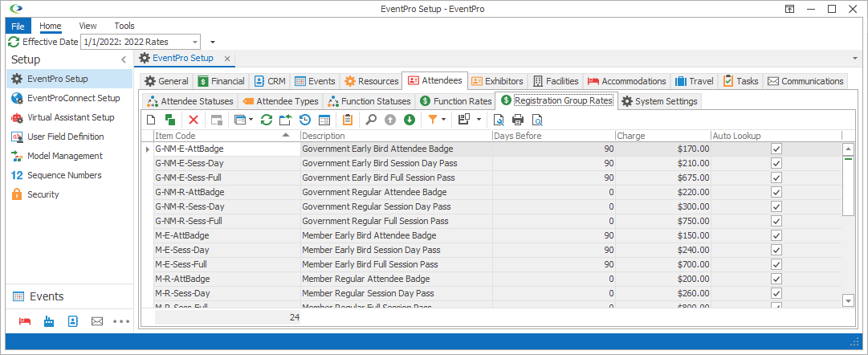This screenshot has height=355, width=868.
Task: Open quick access toolbar customize arrow
Action: coord(213,42)
